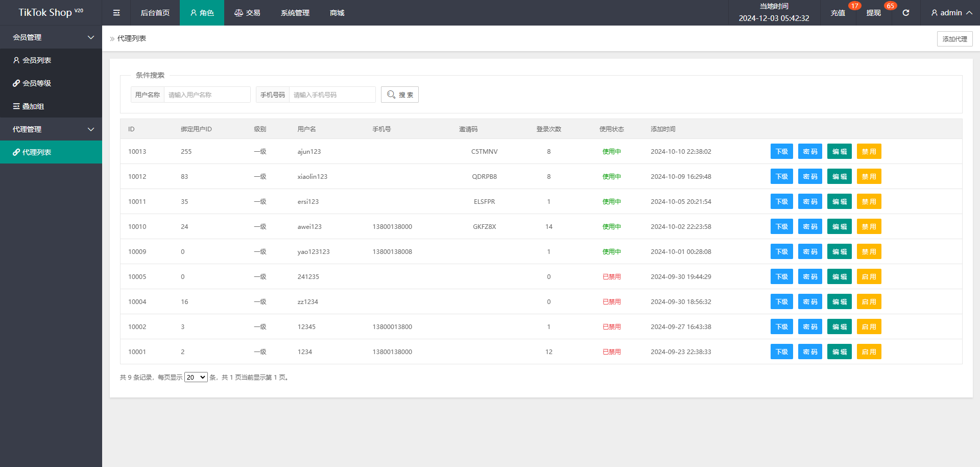The image size is (980, 467).
Task: Switch to the 交易 top navigation tab
Action: (x=247, y=13)
